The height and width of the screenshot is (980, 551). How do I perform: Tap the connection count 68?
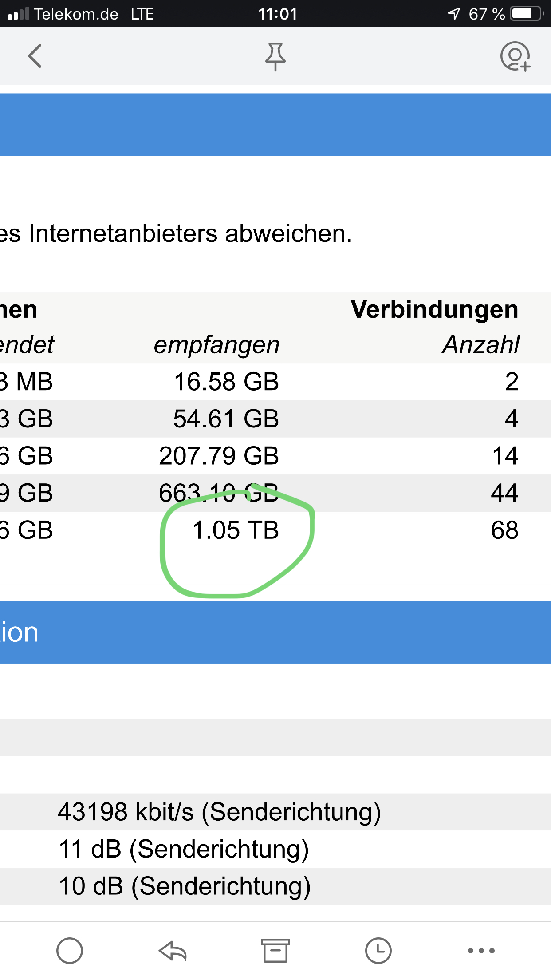coord(504,530)
